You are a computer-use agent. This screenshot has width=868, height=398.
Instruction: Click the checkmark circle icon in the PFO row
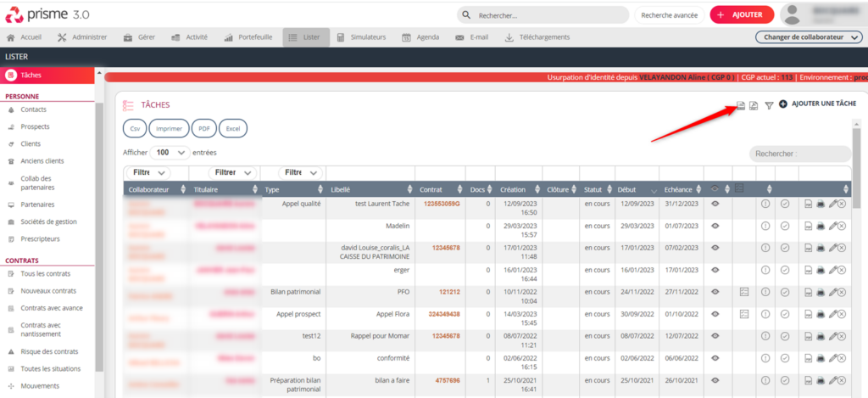click(x=785, y=292)
